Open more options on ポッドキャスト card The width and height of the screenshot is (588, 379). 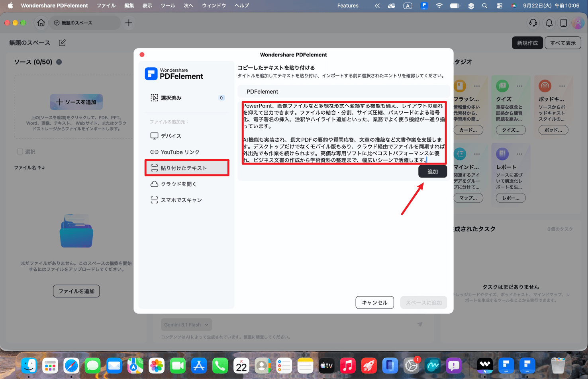562,86
